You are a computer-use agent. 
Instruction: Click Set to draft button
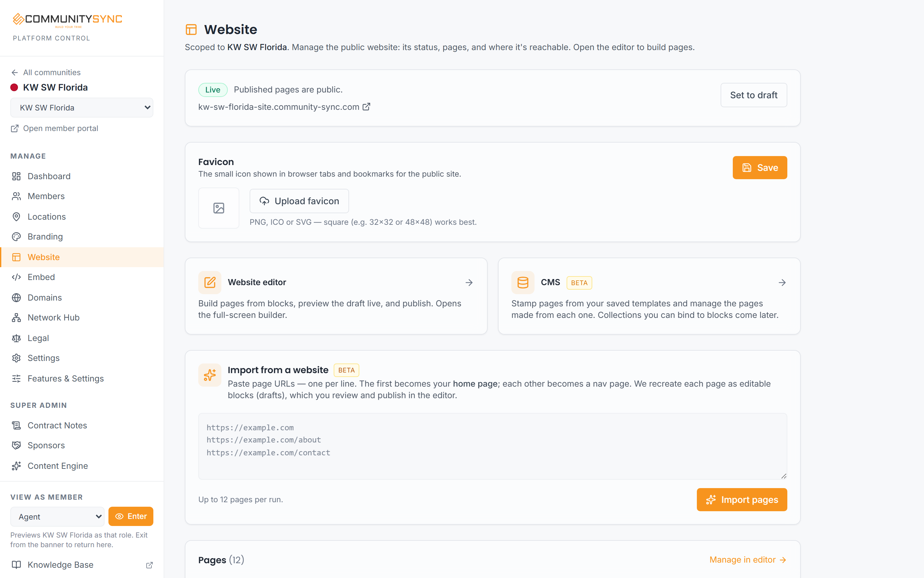[x=754, y=95]
